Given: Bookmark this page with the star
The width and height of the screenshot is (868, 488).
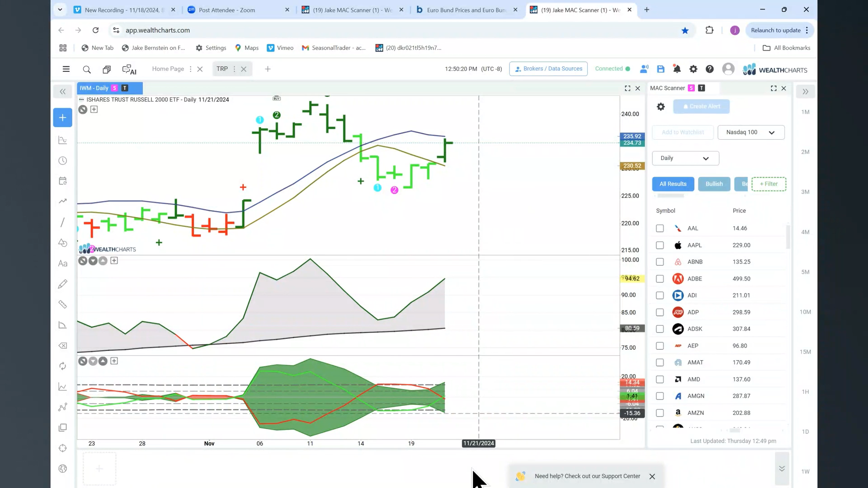Looking at the screenshot, I should (685, 30).
